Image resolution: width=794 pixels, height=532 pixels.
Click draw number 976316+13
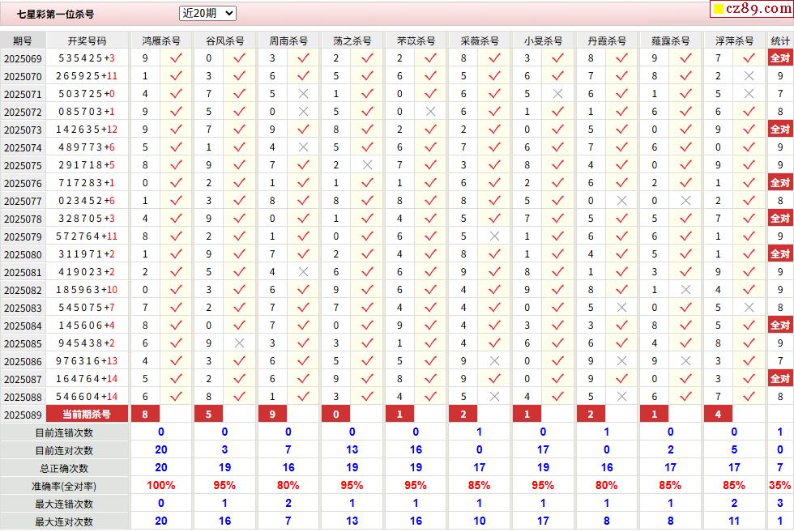click(x=87, y=361)
